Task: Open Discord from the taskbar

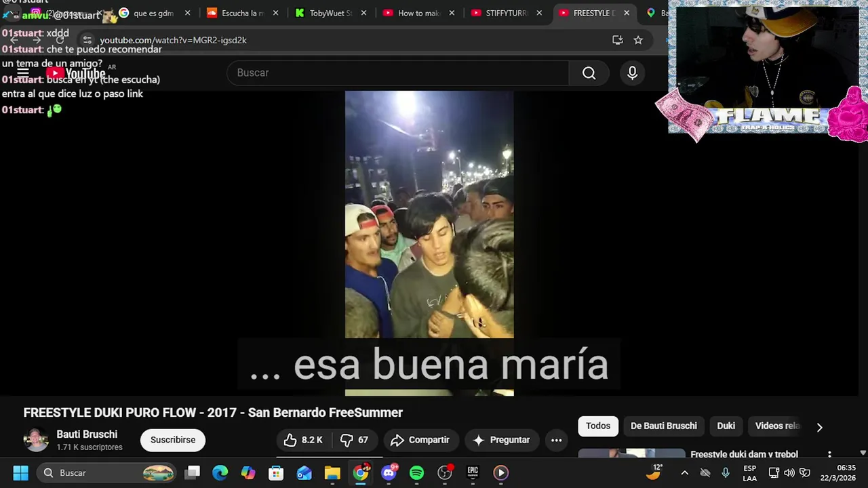Action: [389, 472]
